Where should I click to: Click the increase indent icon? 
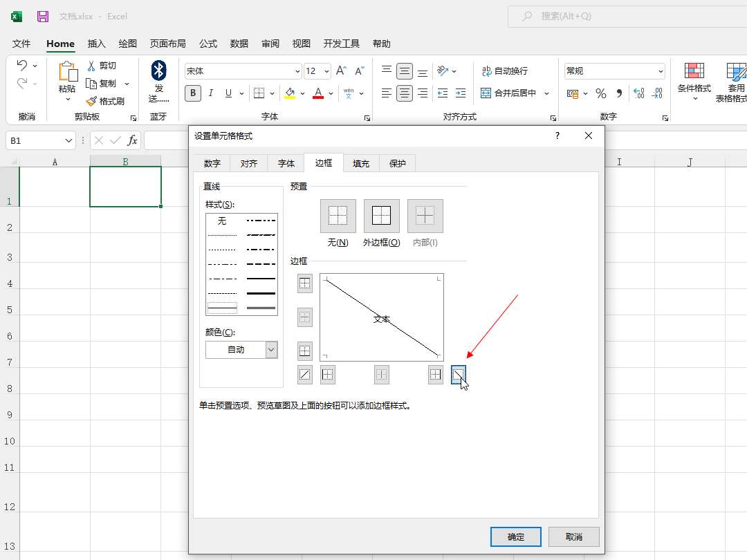click(461, 93)
